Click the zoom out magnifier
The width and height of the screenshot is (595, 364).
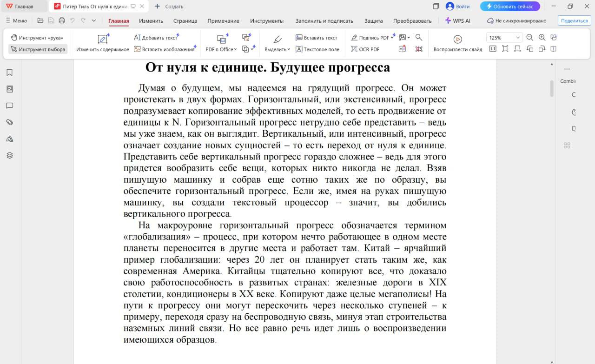coord(529,38)
